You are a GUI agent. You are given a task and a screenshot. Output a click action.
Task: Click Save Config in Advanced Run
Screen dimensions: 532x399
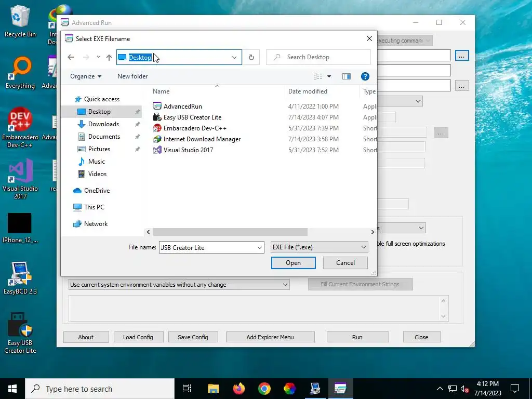(x=193, y=337)
